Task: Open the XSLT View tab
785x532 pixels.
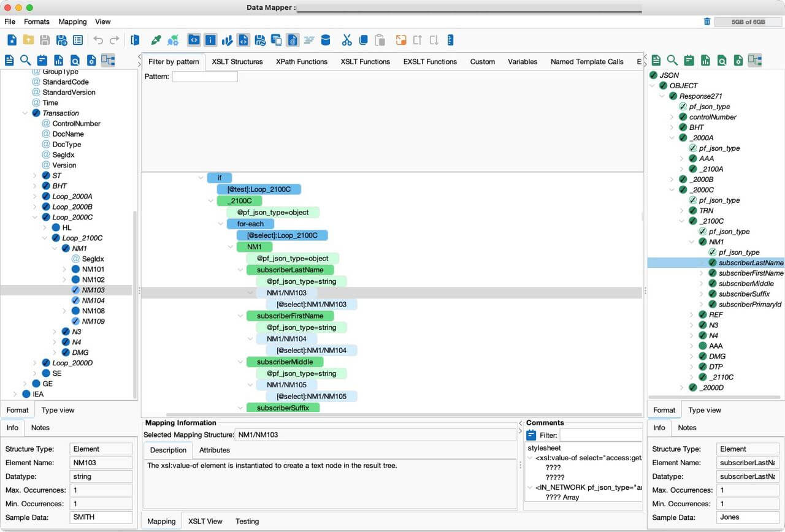Action: (x=205, y=522)
